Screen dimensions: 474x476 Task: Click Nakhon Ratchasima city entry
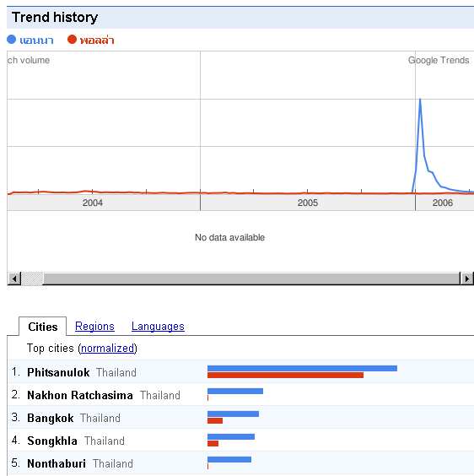80,395
